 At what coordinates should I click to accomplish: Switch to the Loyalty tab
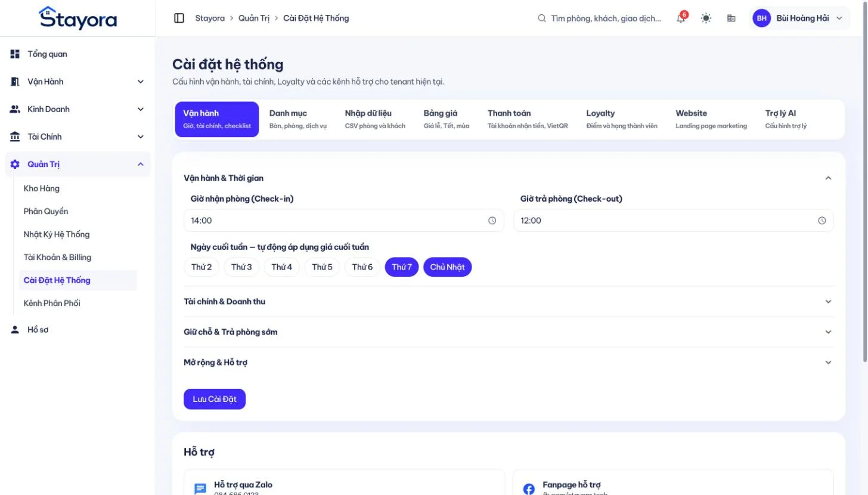(x=622, y=119)
